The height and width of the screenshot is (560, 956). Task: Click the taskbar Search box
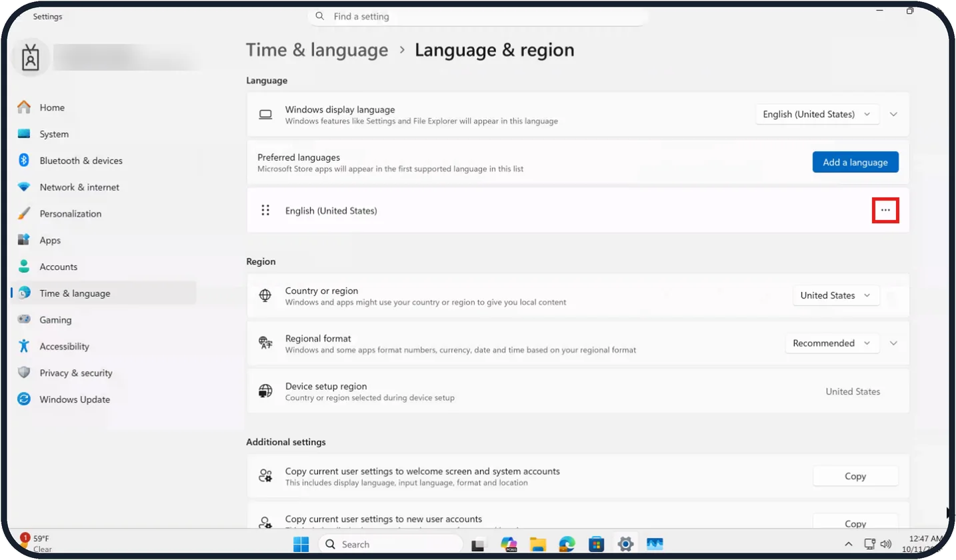390,544
